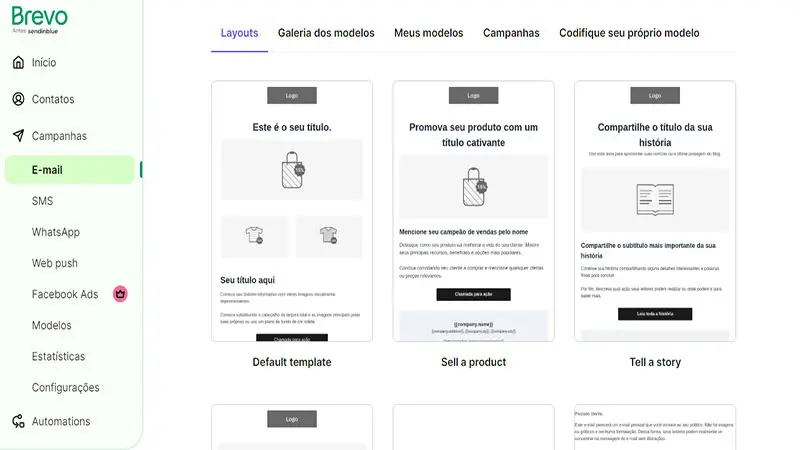This screenshot has width=800, height=450.
Task: Switch to the Galeria dos modelos tab
Action: click(x=326, y=33)
